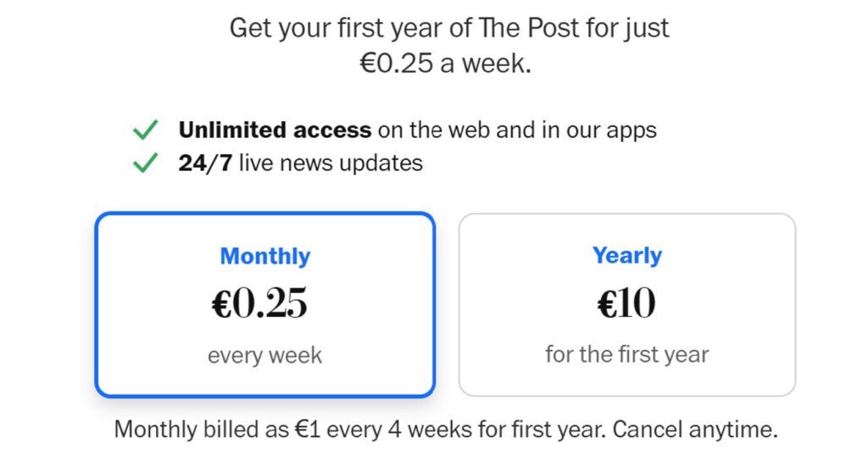868x460 pixels.
Task: Click the "live news updates" text
Action: (x=331, y=163)
